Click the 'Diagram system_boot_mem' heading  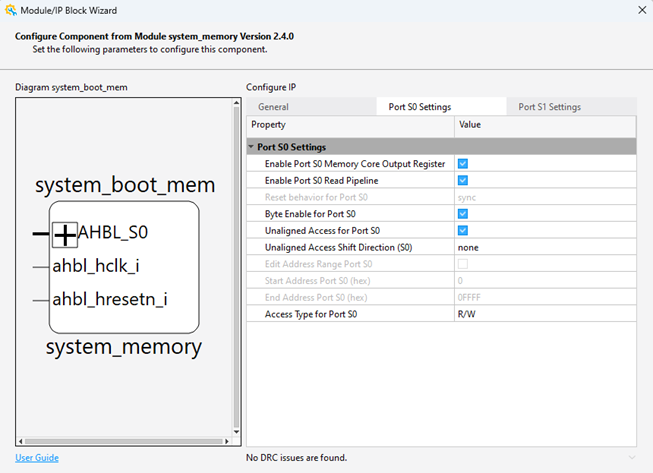71,87
